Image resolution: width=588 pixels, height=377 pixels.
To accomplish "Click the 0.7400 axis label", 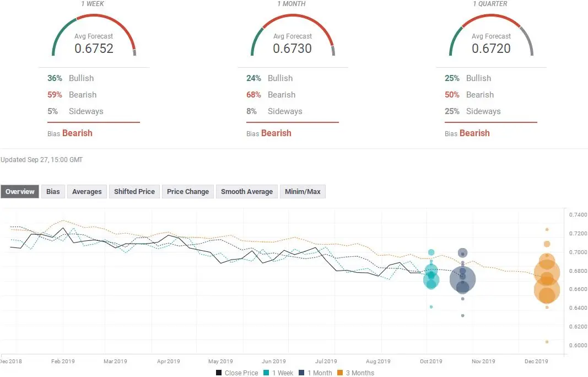I will [578, 214].
